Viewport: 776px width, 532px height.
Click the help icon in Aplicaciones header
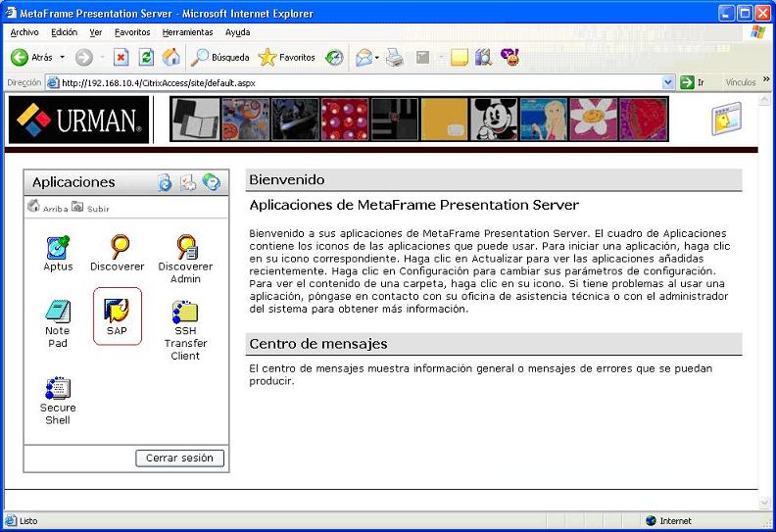(212, 182)
